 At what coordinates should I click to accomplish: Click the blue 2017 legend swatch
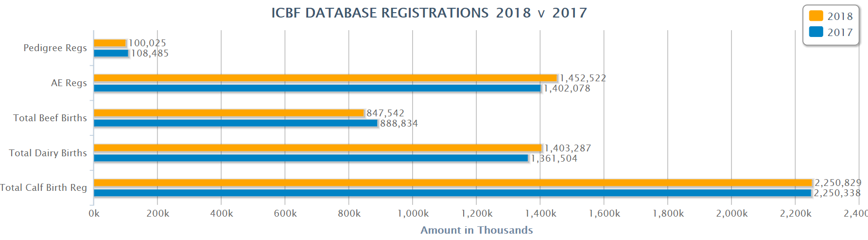pos(816,32)
